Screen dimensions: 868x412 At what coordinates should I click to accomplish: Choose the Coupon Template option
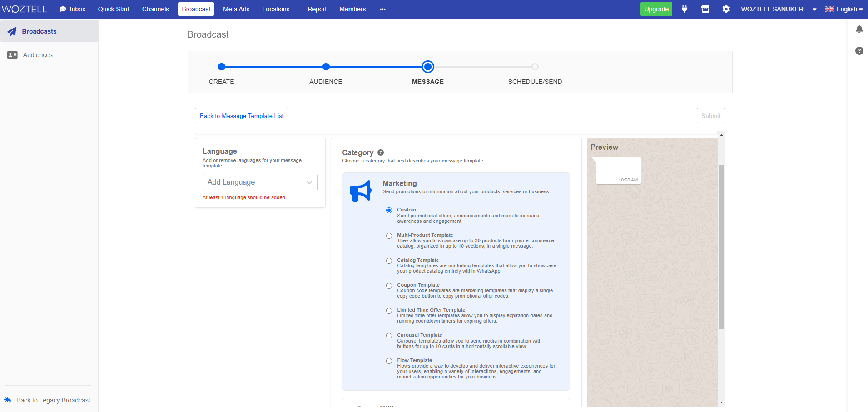[x=389, y=285]
